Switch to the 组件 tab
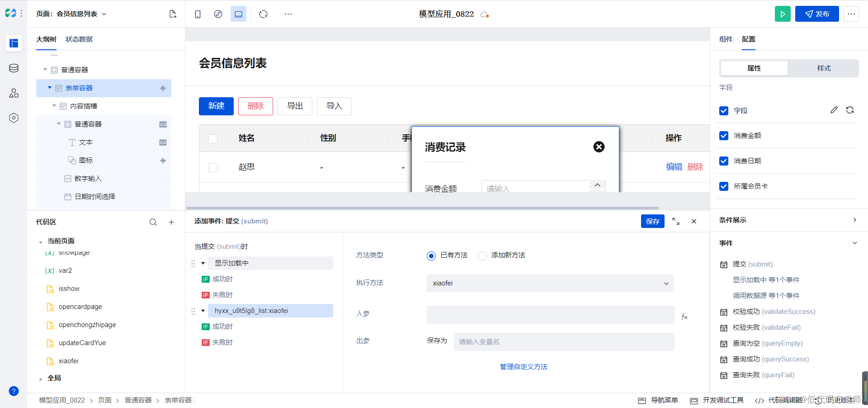Screen dimensions: 868x408 726,39
